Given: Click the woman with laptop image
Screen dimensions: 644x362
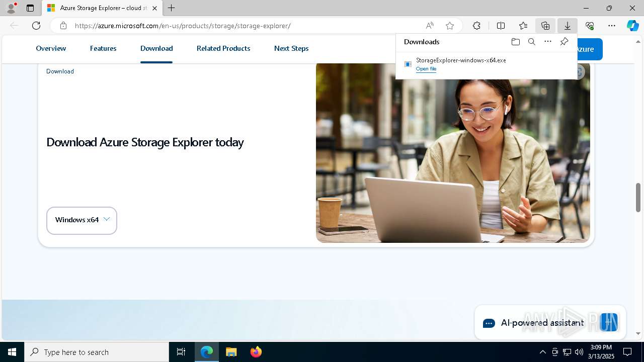Looking at the screenshot, I should (x=453, y=153).
